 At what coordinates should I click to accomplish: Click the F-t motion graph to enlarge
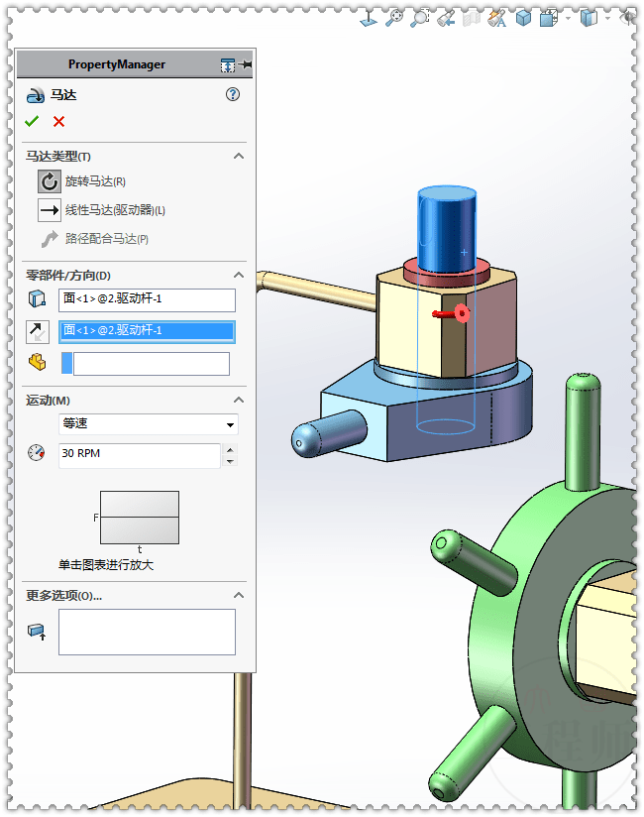pyautogui.click(x=140, y=518)
